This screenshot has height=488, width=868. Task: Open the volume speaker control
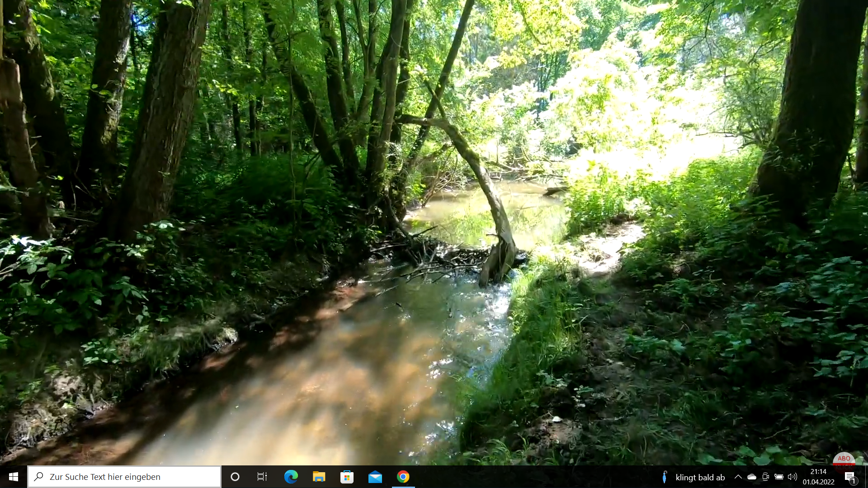point(792,477)
